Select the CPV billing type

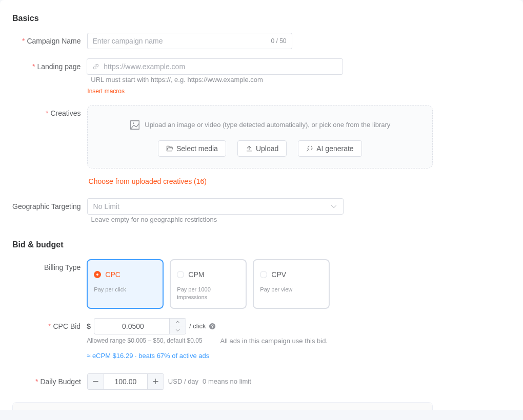click(291, 284)
